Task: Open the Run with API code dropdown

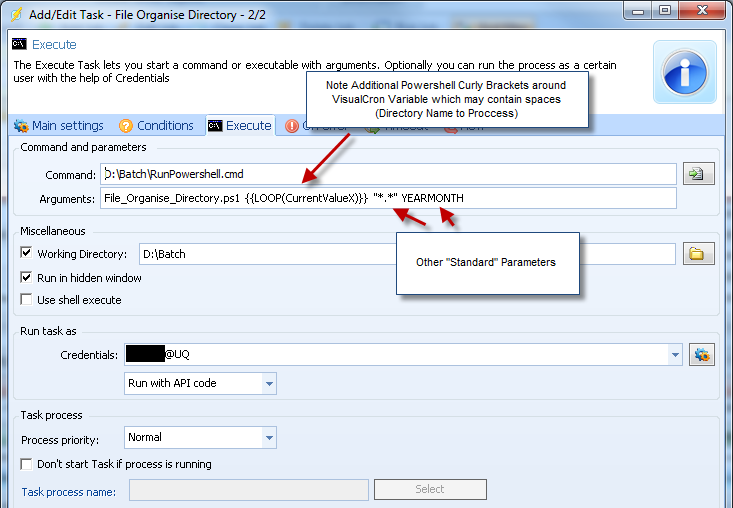Action: (x=268, y=383)
